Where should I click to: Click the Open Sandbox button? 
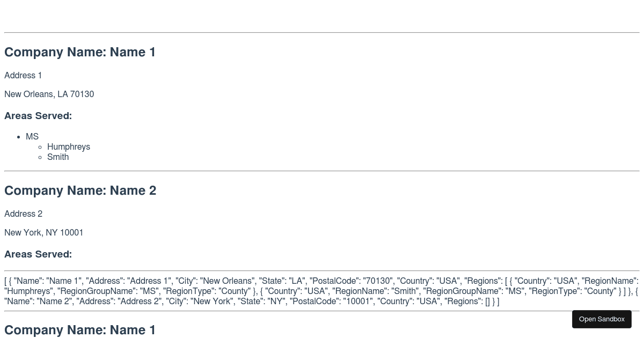click(602, 319)
